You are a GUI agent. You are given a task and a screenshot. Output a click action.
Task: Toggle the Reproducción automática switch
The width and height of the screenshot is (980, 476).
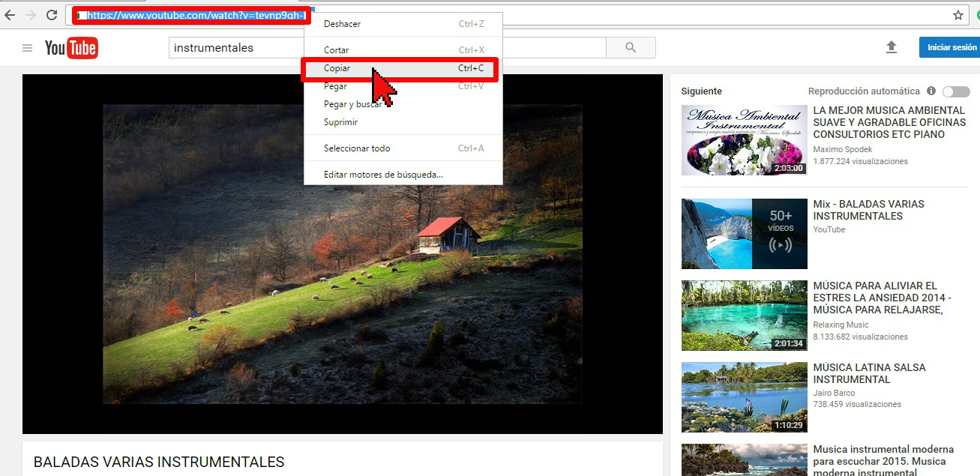(x=956, y=91)
